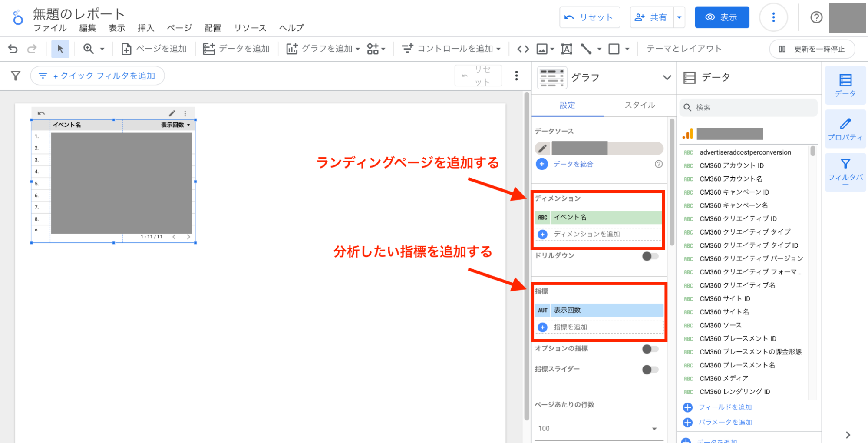This screenshot has width=868, height=443.
Task: Open the 表示回数 column sort arrow
Action: click(x=188, y=125)
